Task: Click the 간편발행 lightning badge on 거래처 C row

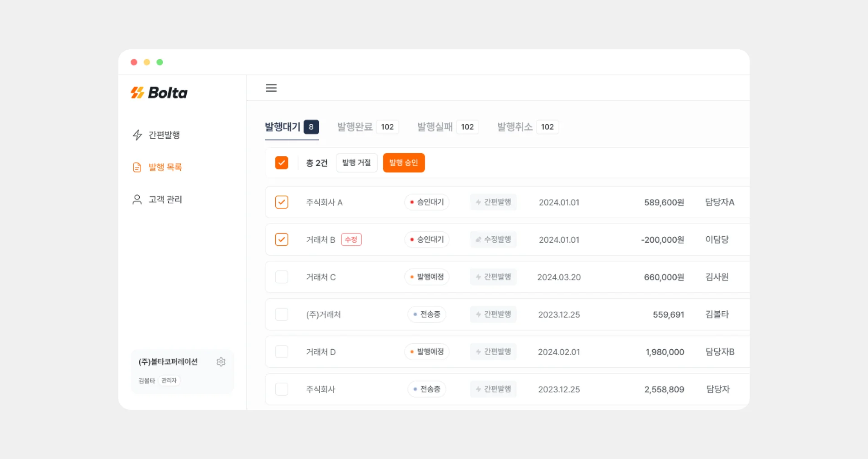Action: point(493,277)
